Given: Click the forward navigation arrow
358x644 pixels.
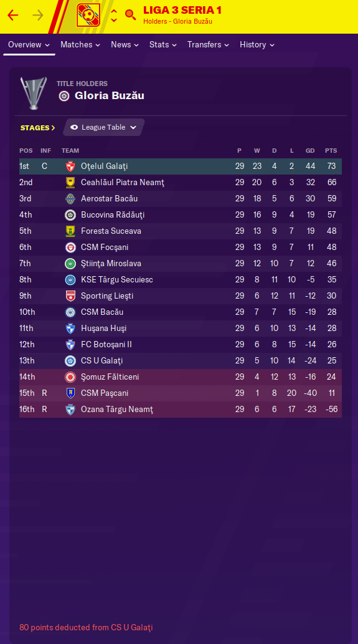Looking at the screenshot, I should (x=38, y=16).
